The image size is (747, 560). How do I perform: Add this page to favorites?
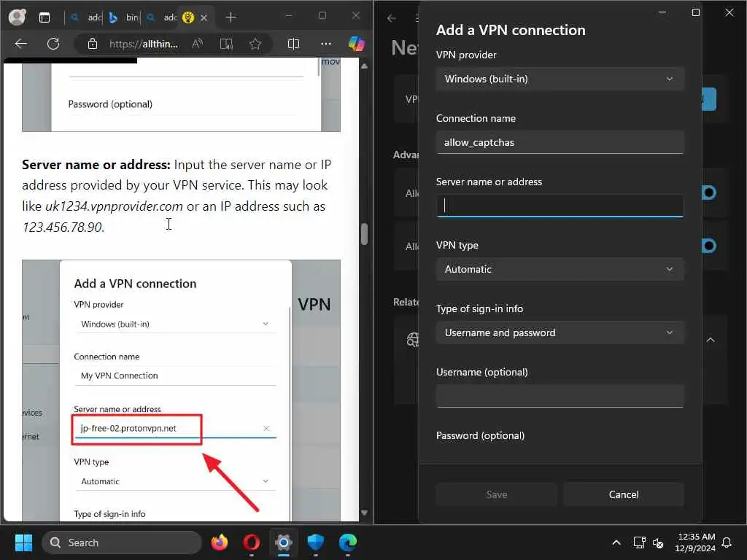click(x=255, y=44)
